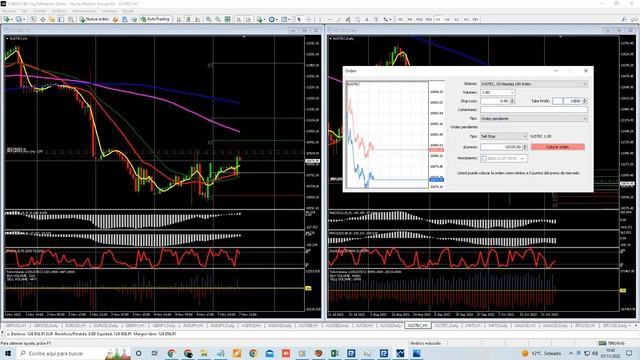This screenshot has width=640, height=360.
Task: Click the red Colocar orden button
Action: 558,147
